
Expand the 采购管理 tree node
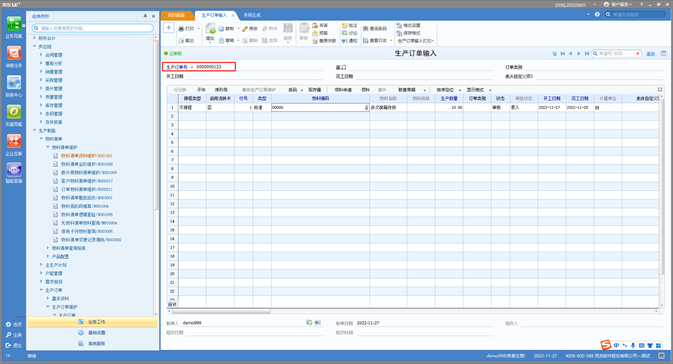[x=41, y=80]
